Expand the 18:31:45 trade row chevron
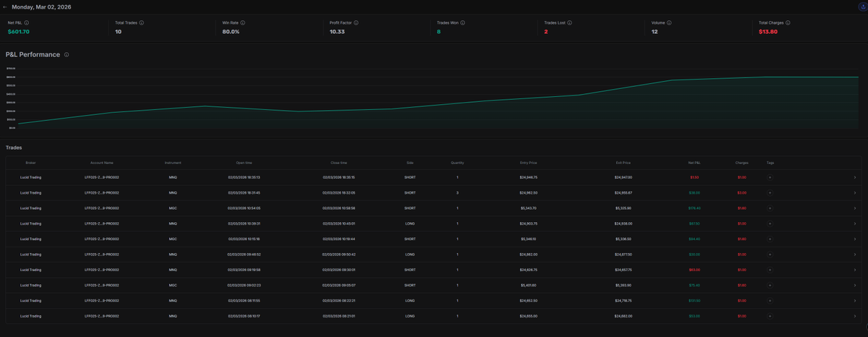Image resolution: width=868 pixels, height=337 pixels. [x=854, y=193]
